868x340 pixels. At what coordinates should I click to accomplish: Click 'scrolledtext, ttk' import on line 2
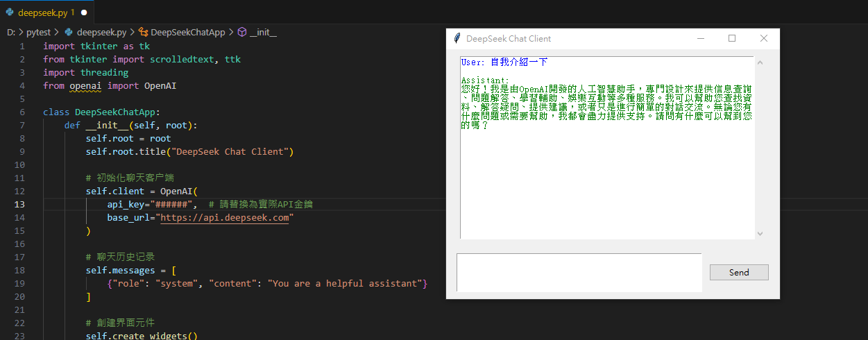point(195,59)
